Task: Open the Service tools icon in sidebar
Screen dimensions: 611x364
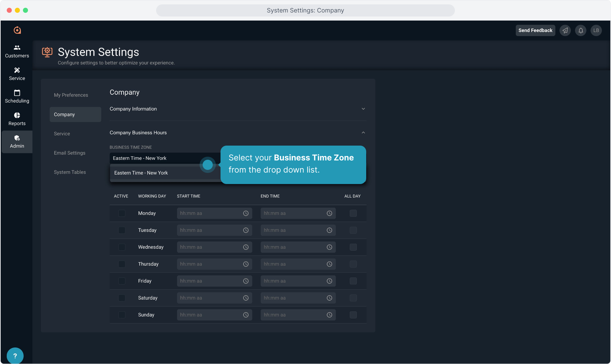Action: tap(17, 70)
